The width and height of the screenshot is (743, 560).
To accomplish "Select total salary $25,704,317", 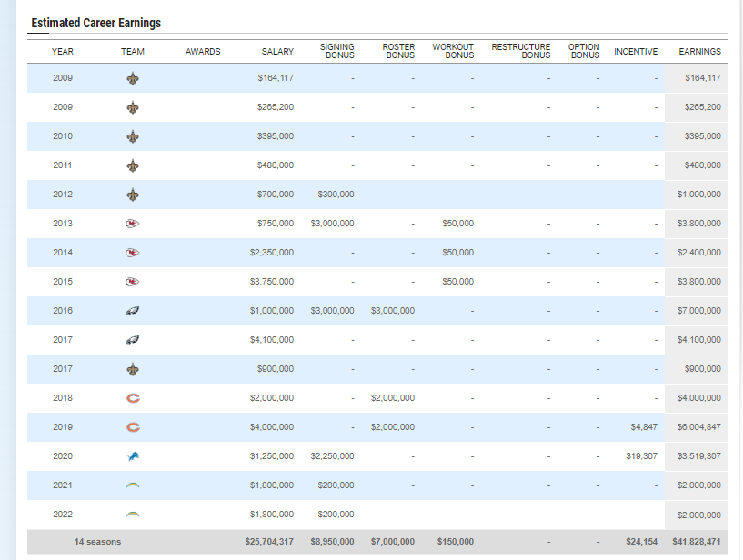I will coord(269,542).
